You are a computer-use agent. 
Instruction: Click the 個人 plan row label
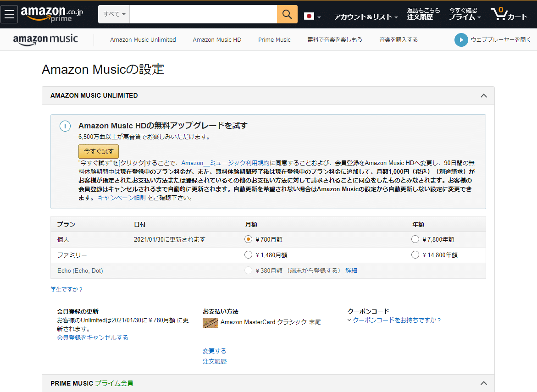point(63,240)
